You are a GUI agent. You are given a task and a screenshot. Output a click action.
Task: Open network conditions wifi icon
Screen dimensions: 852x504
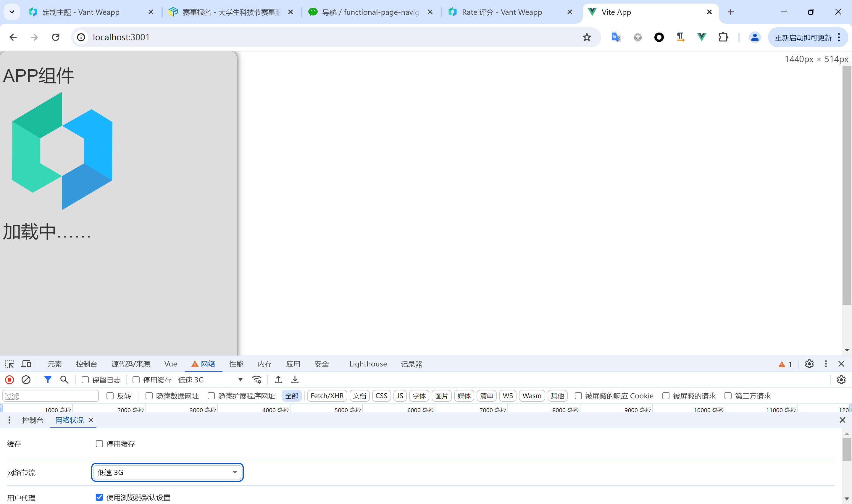[257, 380]
